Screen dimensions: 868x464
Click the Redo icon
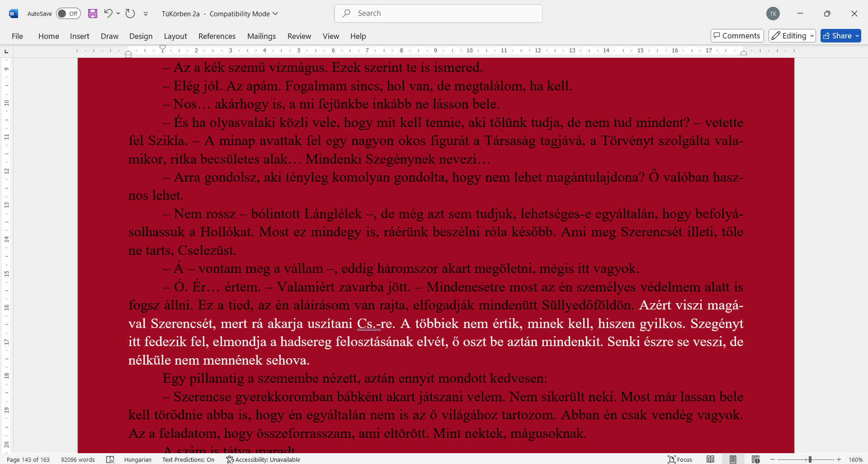[x=130, y=14]
